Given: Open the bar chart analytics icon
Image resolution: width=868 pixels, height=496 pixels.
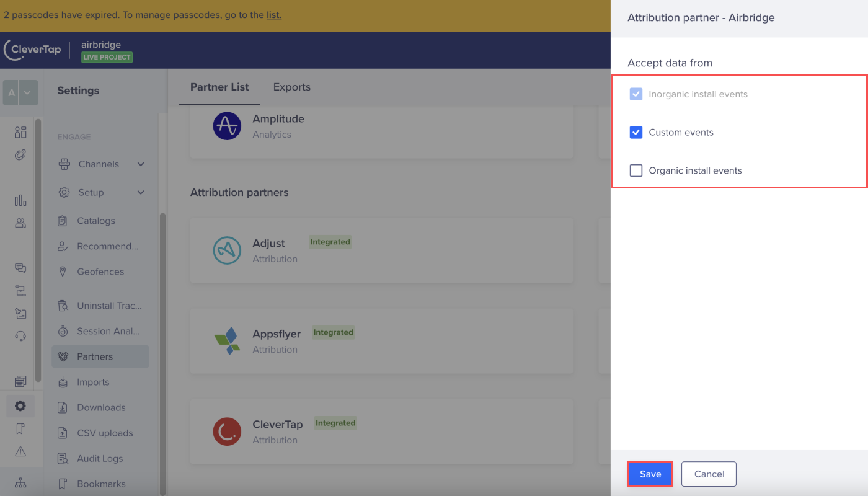Looking at the screenshot, I should pos(20,200).
